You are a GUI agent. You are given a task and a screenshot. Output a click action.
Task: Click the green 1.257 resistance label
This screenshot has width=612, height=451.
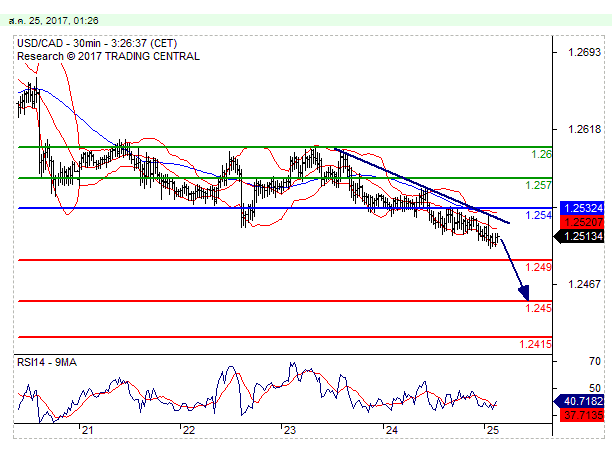(x=539, y=185)
